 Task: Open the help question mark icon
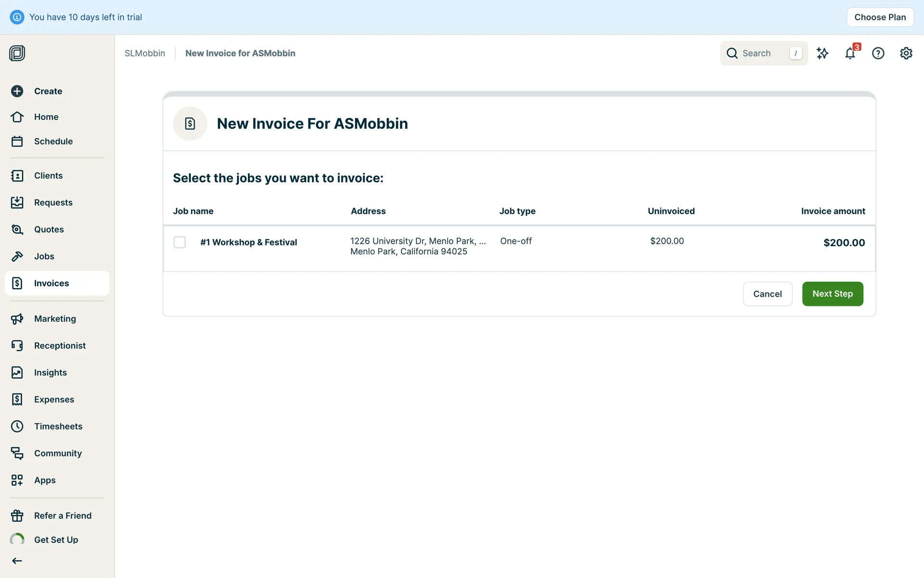[x=878, y=53]
